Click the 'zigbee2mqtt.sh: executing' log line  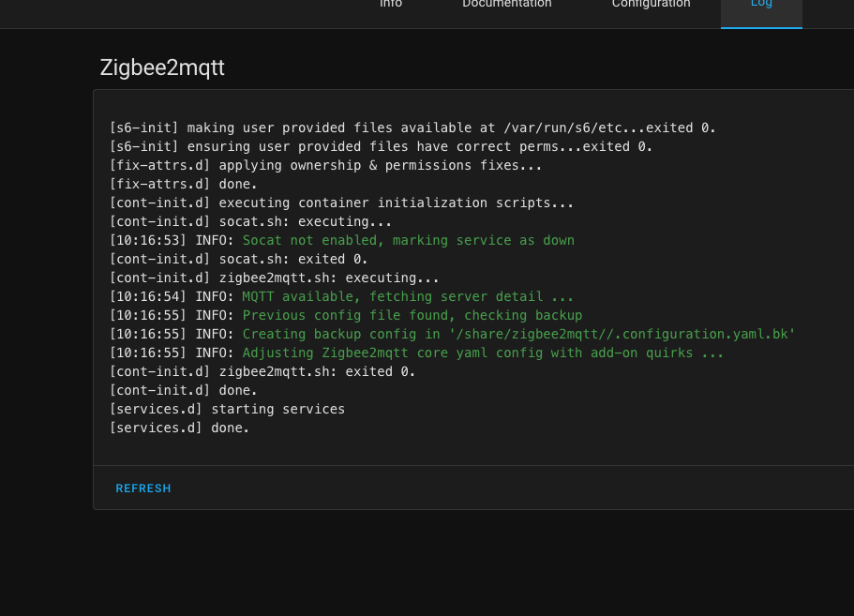[275, 278]
